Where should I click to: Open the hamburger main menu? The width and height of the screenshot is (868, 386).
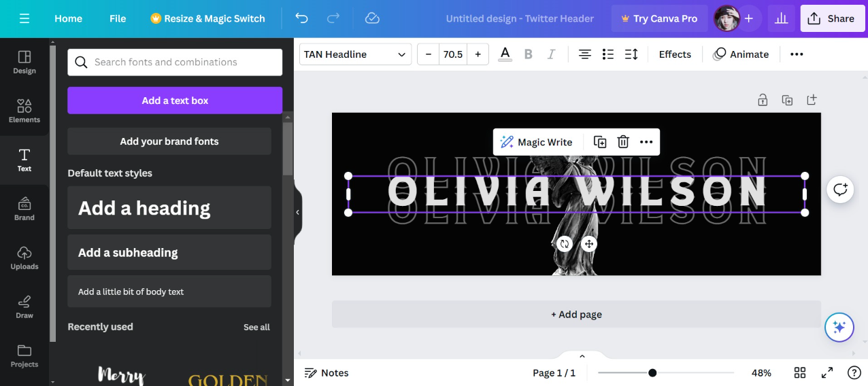pyautogui.click(x=24, y=18)
